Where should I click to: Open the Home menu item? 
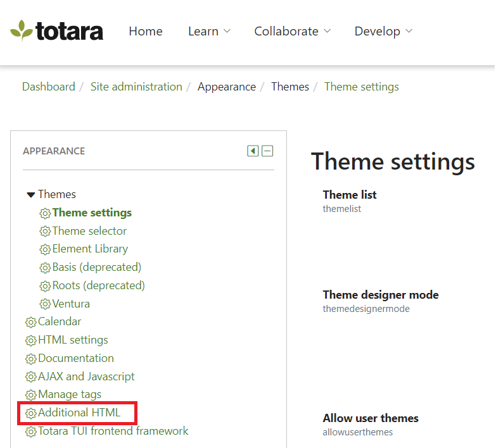click(146, 31)
